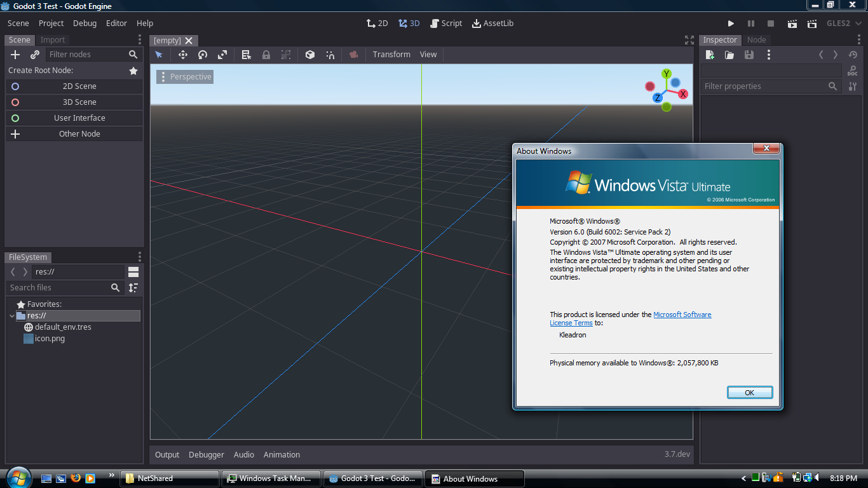The image size is (868, 488).
Task: Instance a scene file with link icon
Action: pyautogui.click(x=35, y=55)
